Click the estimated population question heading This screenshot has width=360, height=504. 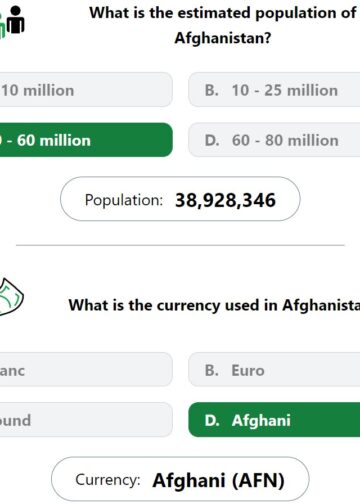pyautogui.click(x=223, y=25)
